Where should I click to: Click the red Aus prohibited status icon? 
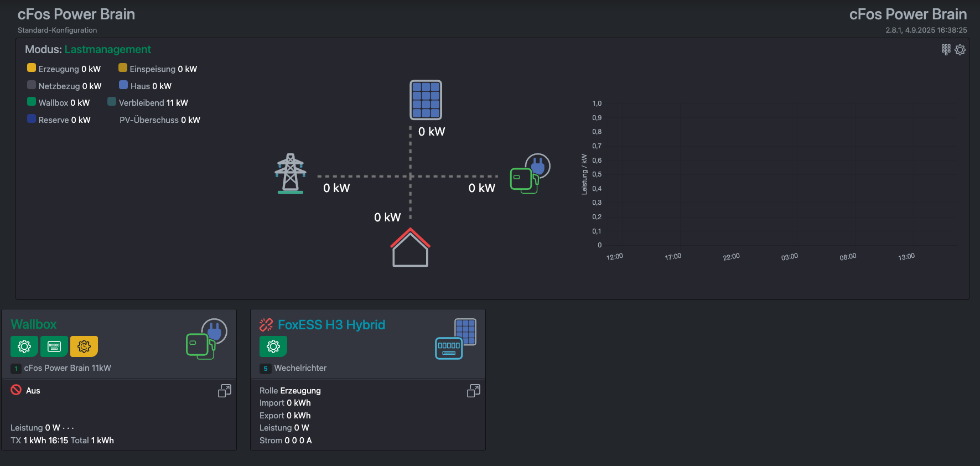16,390
